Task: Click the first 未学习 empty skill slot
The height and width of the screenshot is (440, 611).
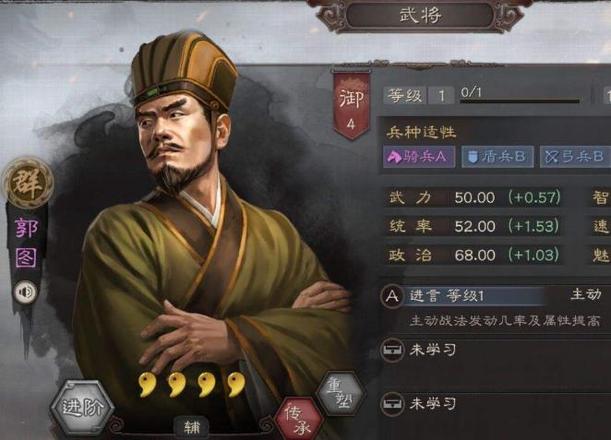Action: click(x=495, y=350)
